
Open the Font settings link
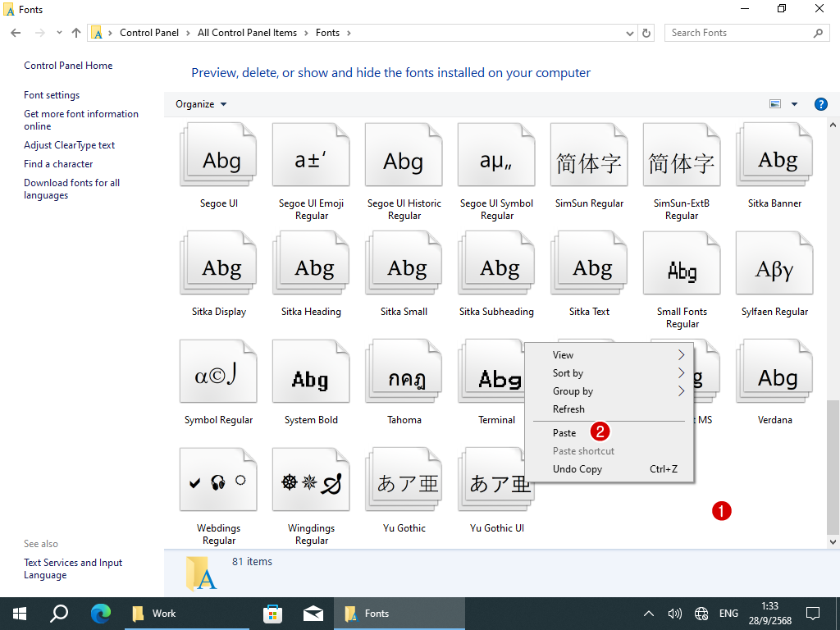click(52, 95)
